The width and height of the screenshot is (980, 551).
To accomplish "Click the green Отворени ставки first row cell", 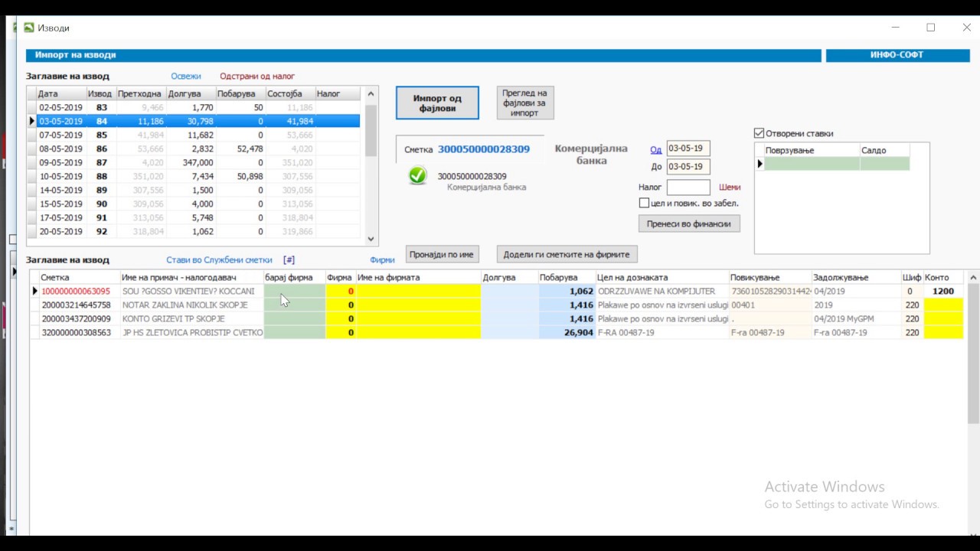I will click(812, 164).
